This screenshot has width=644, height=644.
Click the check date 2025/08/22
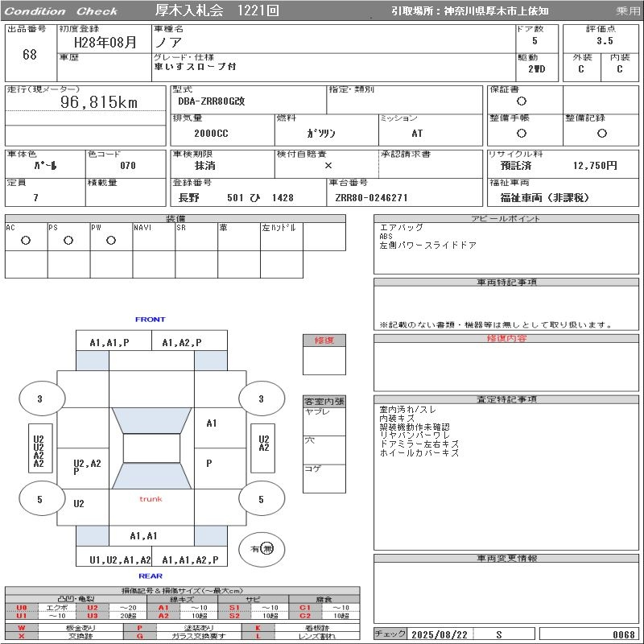(440, 634)
